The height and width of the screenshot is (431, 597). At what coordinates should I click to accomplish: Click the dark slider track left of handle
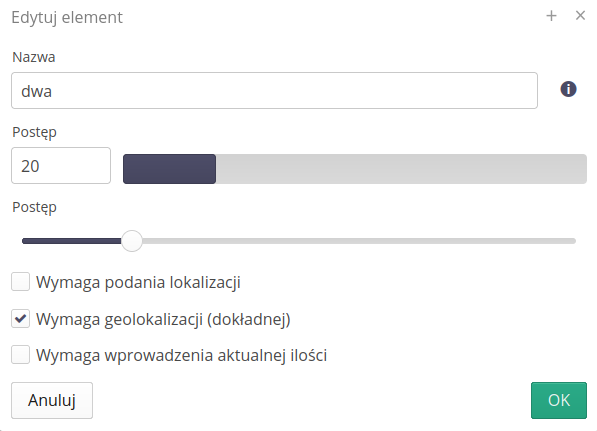pyautogui.click(x=72, y=241)
